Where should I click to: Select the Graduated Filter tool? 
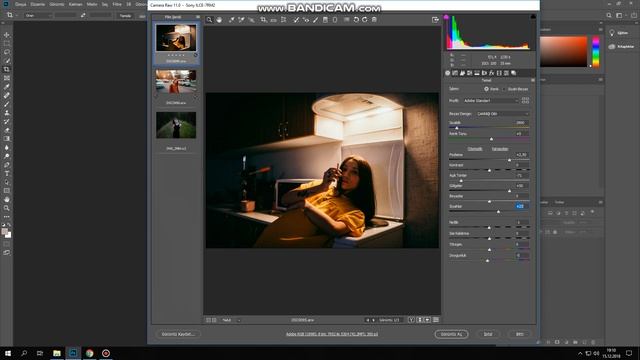[x=325, y=20]
